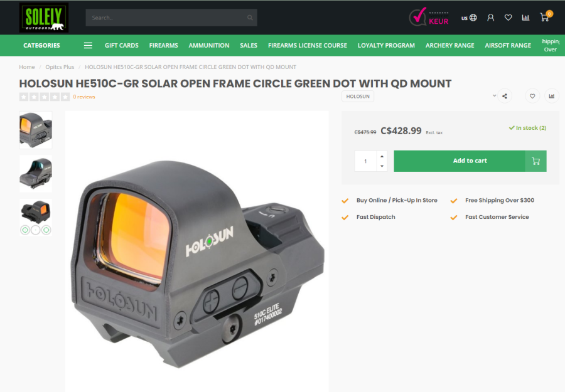Add product to compare list icon

(551, 96)
